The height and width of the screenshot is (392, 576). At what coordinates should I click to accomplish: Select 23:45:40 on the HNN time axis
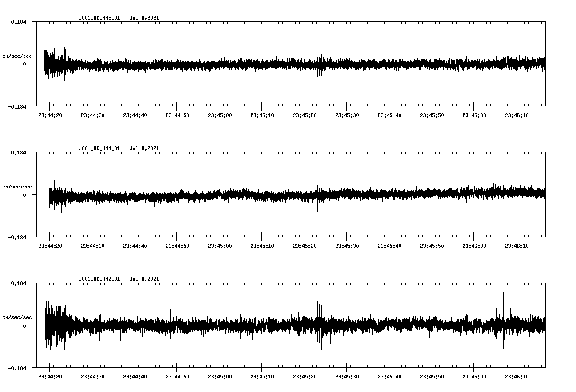click(x=389, y=246)
